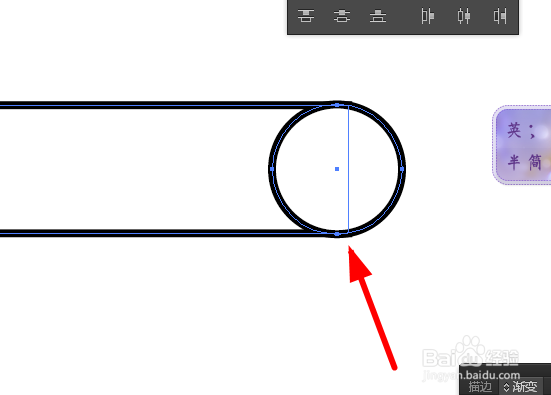This screenshot has width=551, height=395.
Task: Click the Horizontal Distribute Right icon
Action: click(x=500, y=16)
